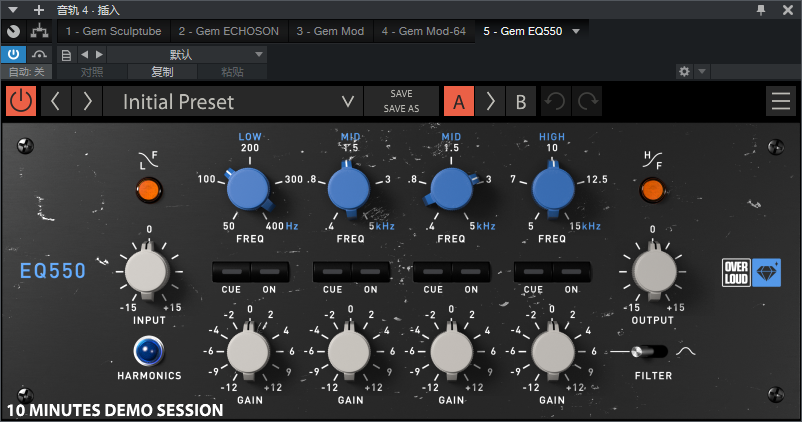Pin the plugin window
This screenshot has height=422, width=802.
[x=761, y=9]
